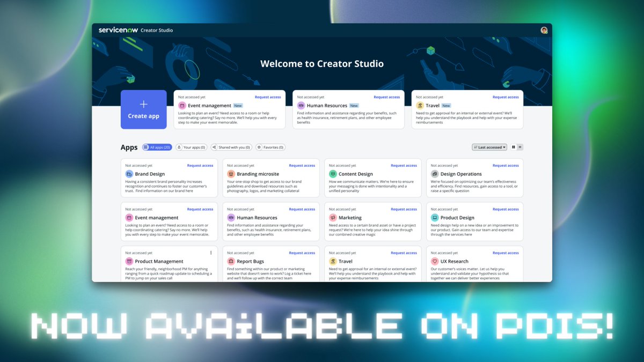This screenshot has height=362, width=644.
Task: Click the Apps section heading
Action: tap(129, 147)
